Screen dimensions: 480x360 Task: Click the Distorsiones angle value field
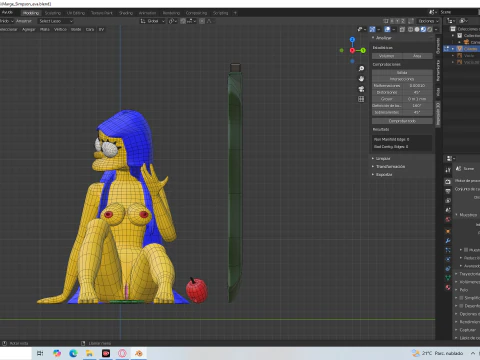click(417, 92)
